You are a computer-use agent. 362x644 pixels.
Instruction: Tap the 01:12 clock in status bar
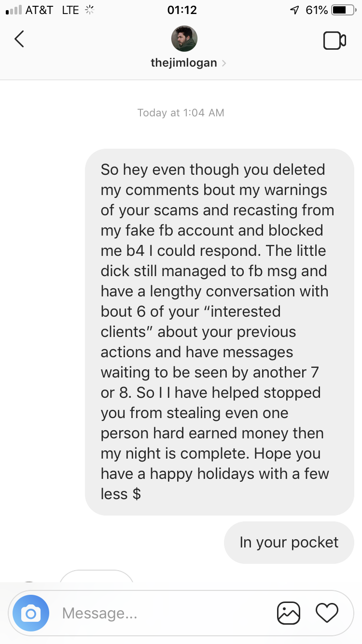[181, 10]
